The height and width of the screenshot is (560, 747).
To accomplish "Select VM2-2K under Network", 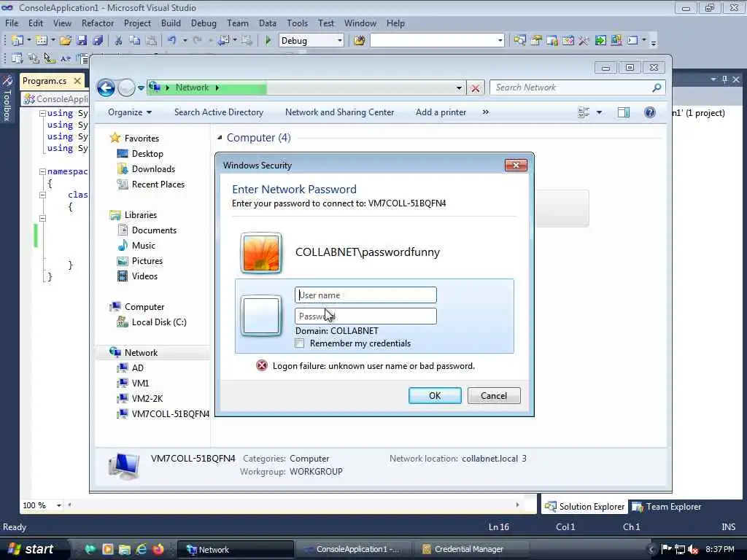I will click(x=147, y=399).
